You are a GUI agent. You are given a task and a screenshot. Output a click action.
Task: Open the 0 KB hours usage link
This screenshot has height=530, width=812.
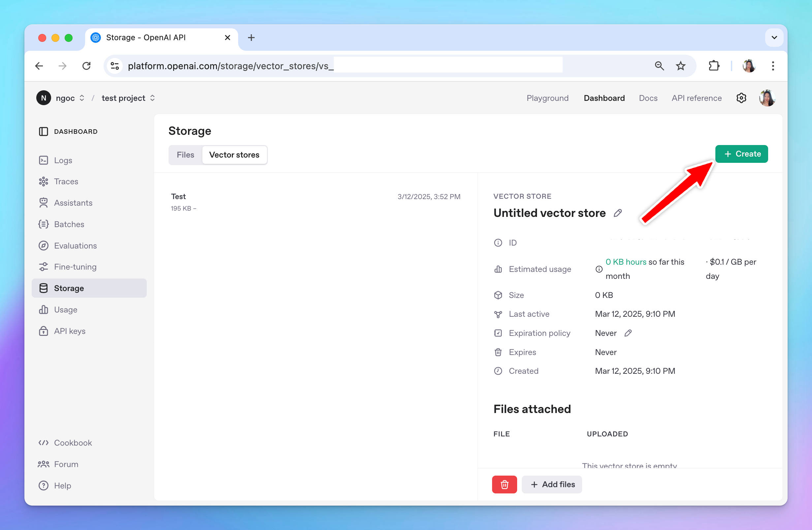pyautogui.click(x=626, y=262)
